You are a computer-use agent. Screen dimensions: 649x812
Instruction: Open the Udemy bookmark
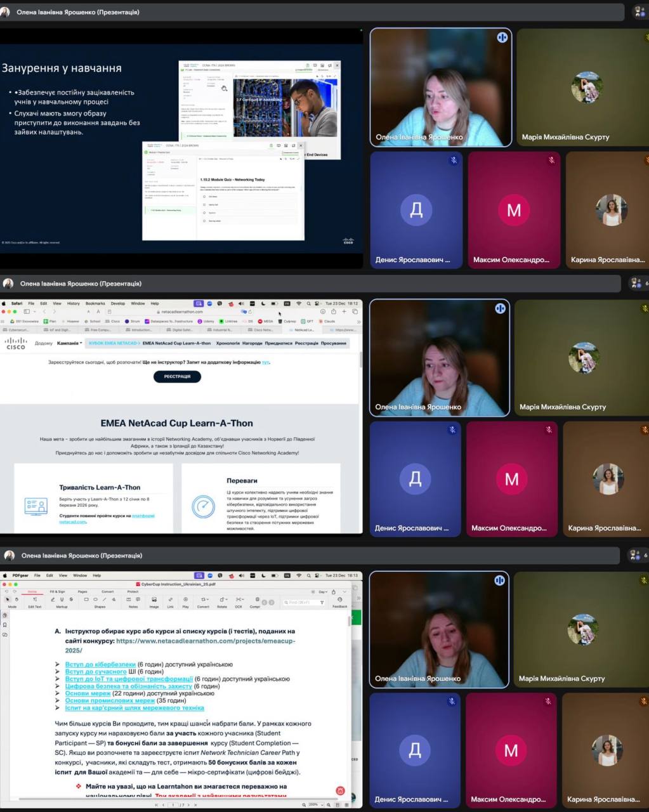(x=206, y=321)
